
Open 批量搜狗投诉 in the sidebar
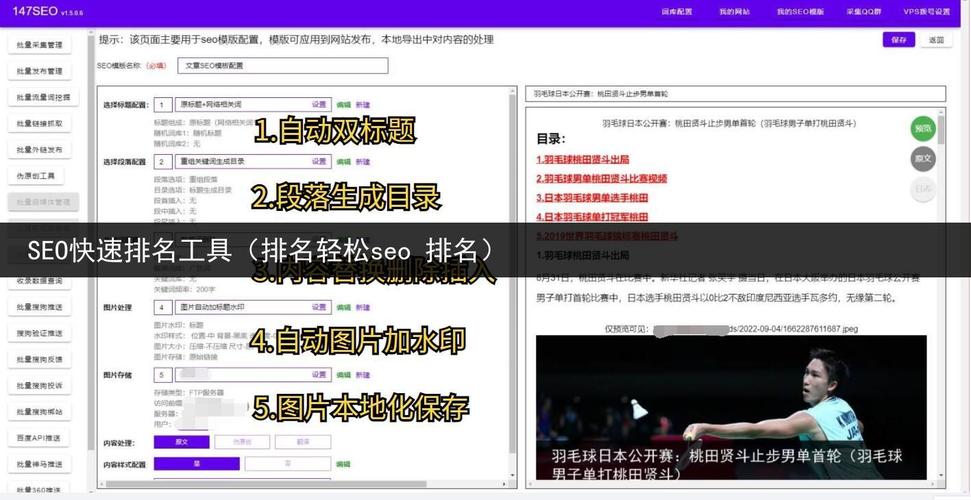[39, 385]
